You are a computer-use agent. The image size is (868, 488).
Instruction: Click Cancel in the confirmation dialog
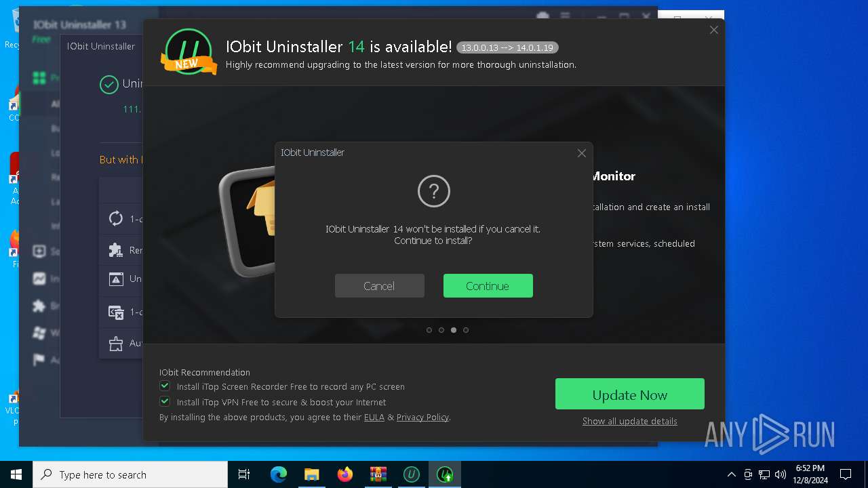pyautogui.click(x=379, y=286)
